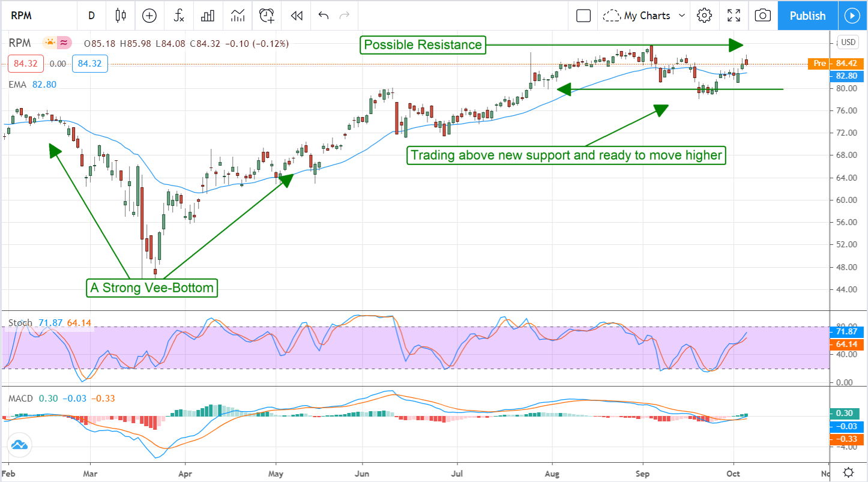Open the RPM symbol search
Viewport: 868px width, 482px height.
21,16
